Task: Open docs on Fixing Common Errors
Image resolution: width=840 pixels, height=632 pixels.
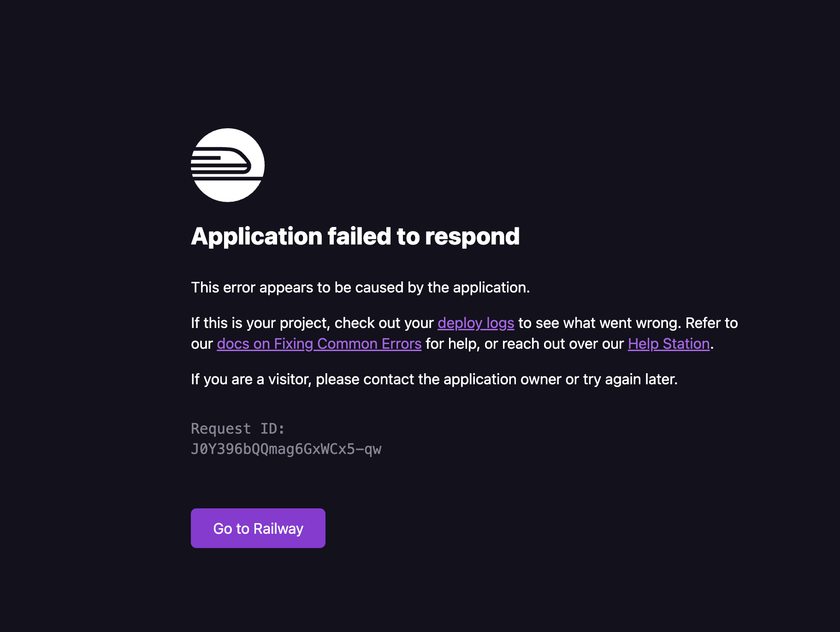Action: 319,344
